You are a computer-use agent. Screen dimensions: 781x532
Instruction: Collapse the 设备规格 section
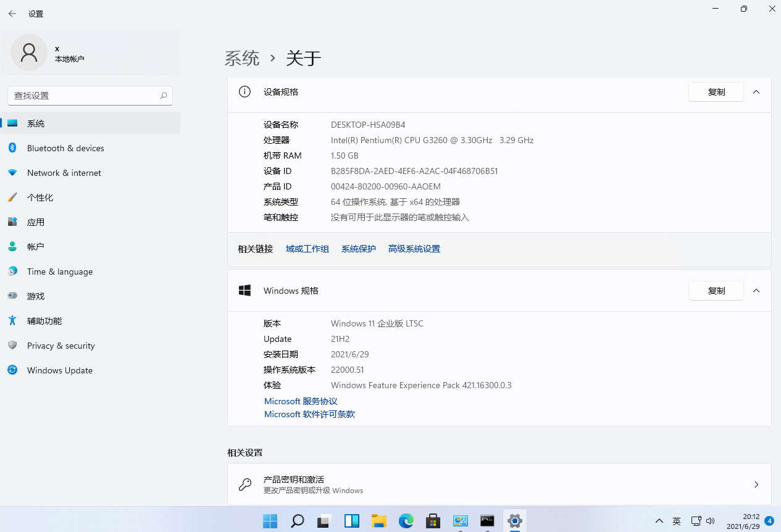[x=756, y=91]
